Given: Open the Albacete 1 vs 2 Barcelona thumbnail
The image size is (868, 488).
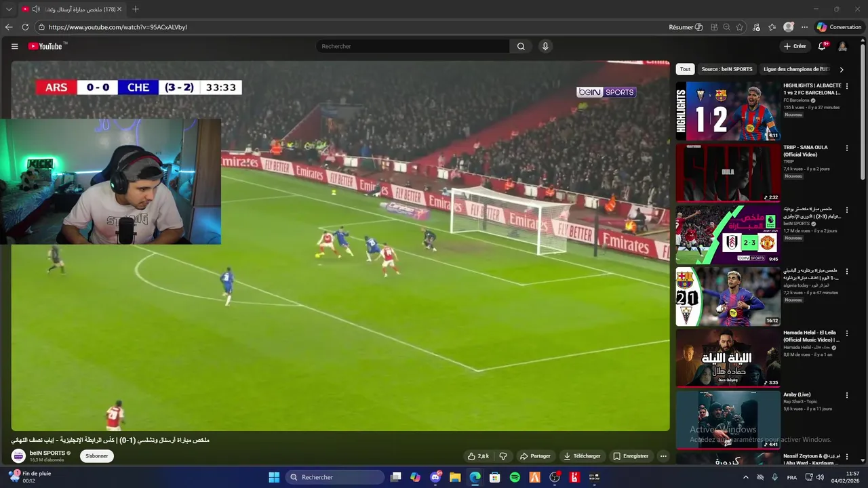Looking at the screenshot, I should pyautogui.click(x=728, y=111).
